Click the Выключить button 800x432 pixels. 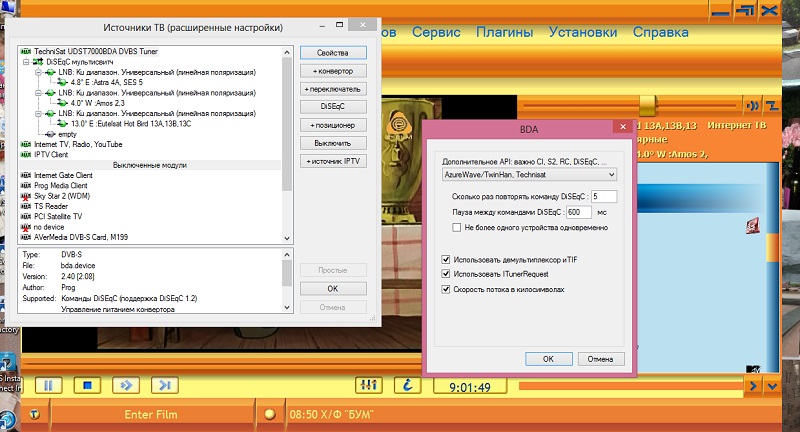[333, 143]
